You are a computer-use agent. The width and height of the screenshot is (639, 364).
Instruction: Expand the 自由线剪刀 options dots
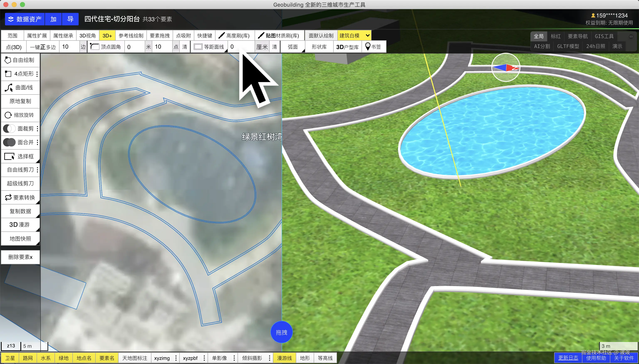pyautogui.click(x=37, y=170)
